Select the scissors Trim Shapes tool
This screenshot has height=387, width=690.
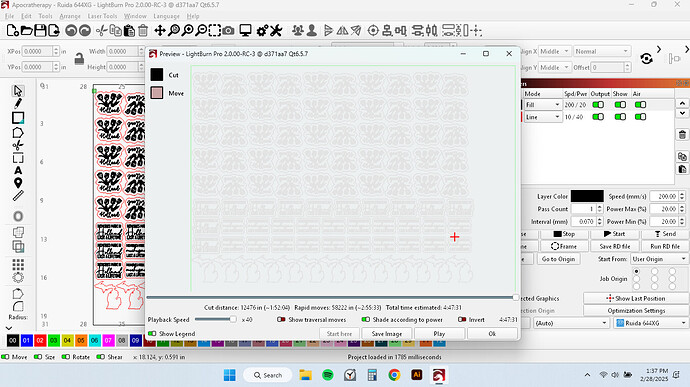18,145
